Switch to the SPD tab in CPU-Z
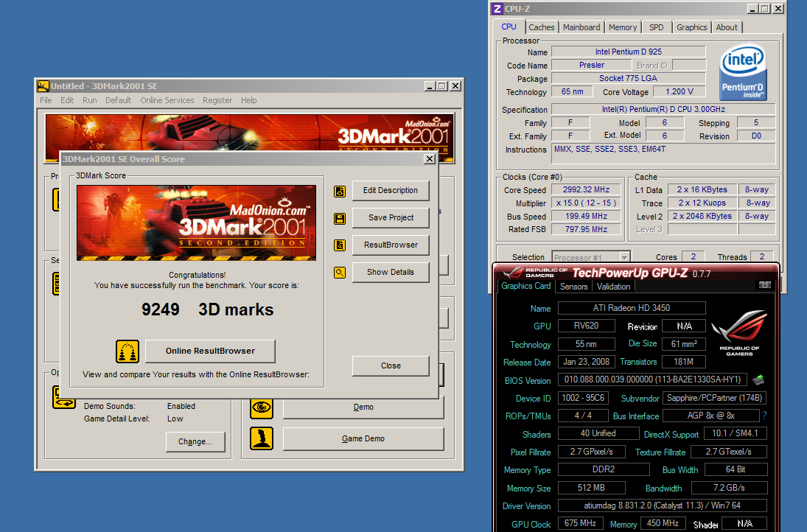807x532 pixels. pos(656,27)
